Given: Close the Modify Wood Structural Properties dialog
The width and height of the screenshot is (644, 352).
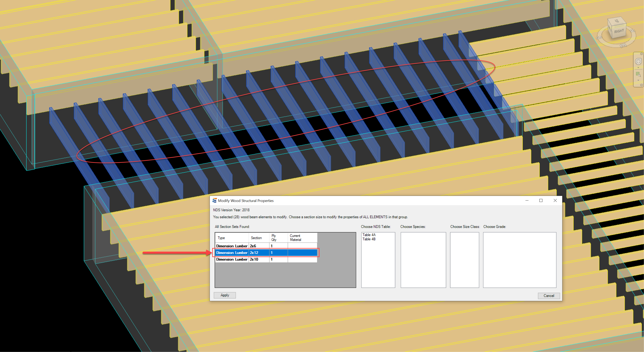Looking at the screenshot, I should click(555, 201).
